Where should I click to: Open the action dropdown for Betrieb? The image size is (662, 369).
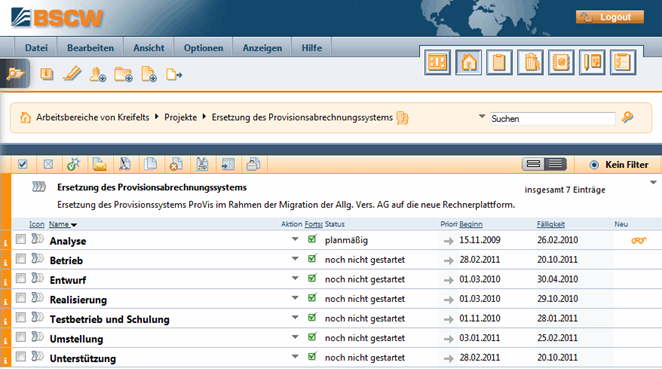pos(295,258)
